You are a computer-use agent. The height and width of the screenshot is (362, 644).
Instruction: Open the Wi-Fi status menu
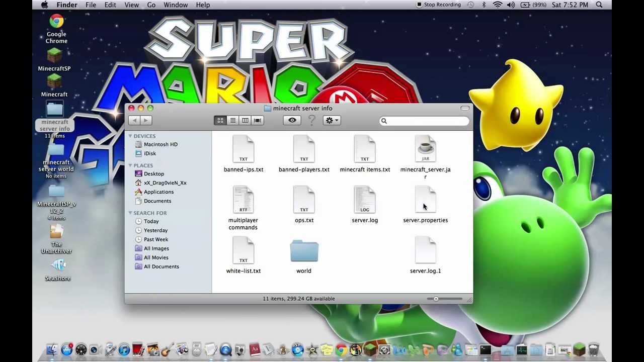pyautogui.click(x=498, y=5)
